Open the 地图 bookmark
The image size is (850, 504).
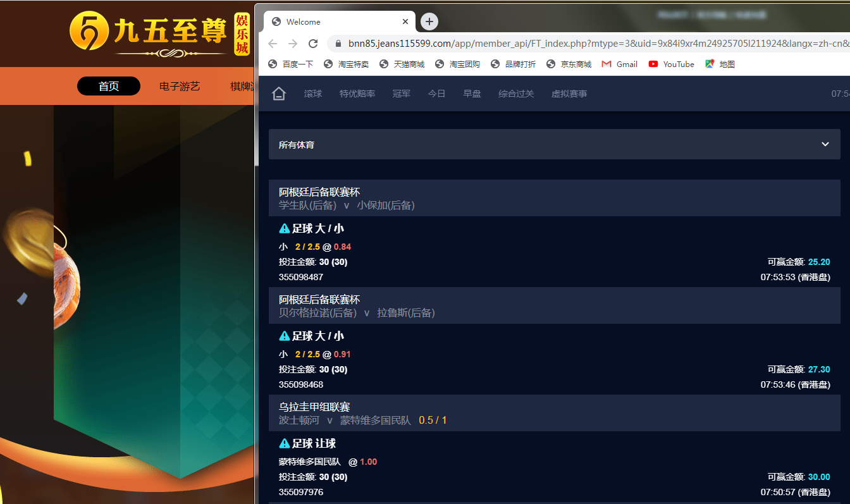(x=720, y=64)
